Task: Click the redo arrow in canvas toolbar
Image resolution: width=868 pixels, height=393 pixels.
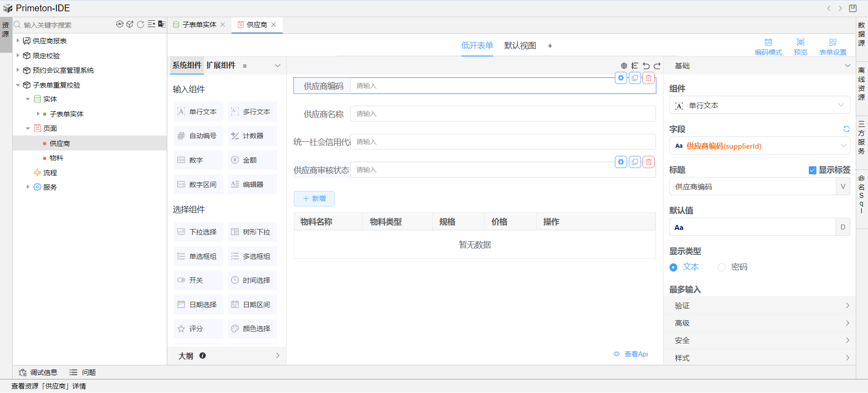Action: pos(657,66)
